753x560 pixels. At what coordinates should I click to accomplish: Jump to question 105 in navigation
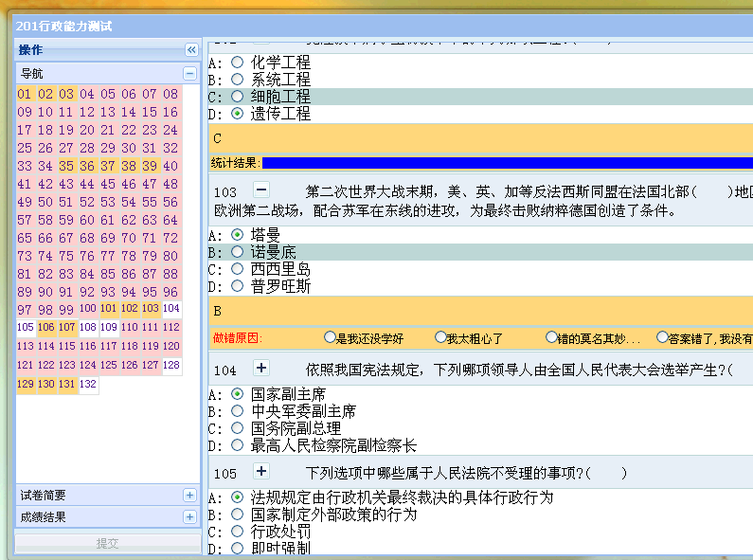tap(26, 328)
